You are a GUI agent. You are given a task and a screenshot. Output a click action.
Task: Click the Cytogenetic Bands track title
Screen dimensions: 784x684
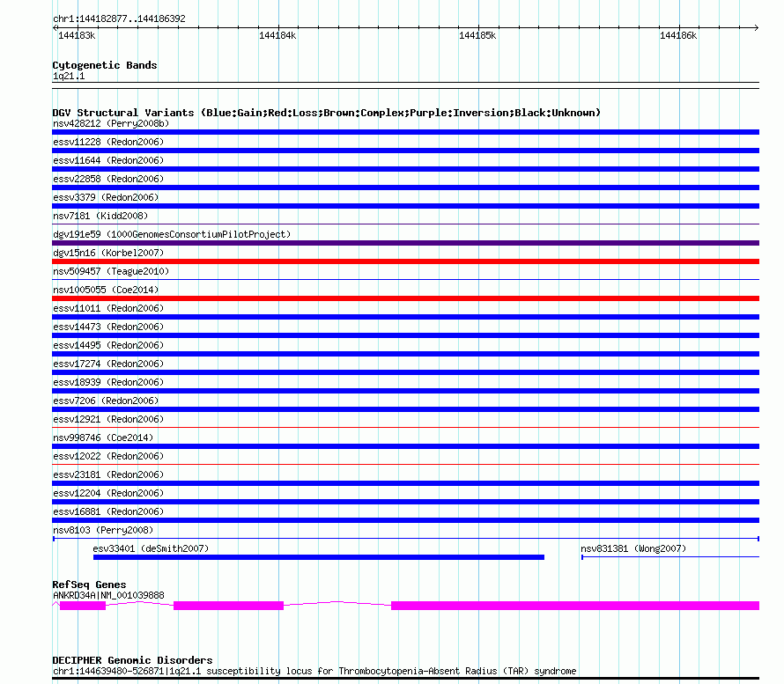coord(105,65)
